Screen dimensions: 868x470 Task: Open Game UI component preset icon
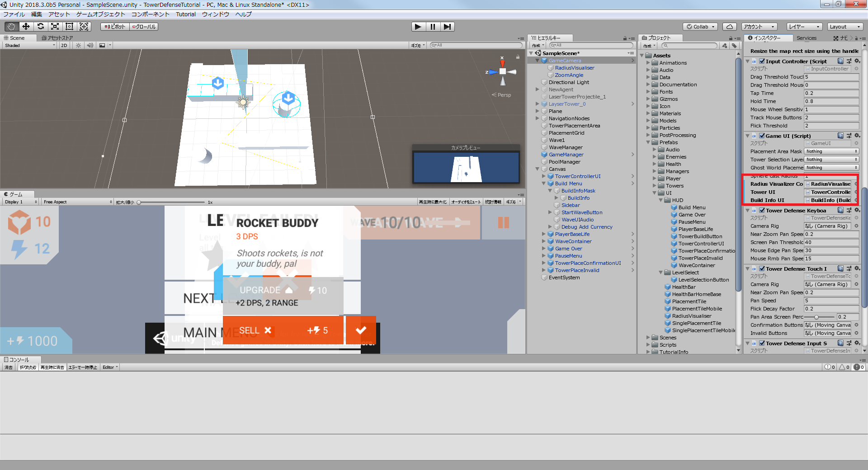pyautogui.click(x=849, y=136)
